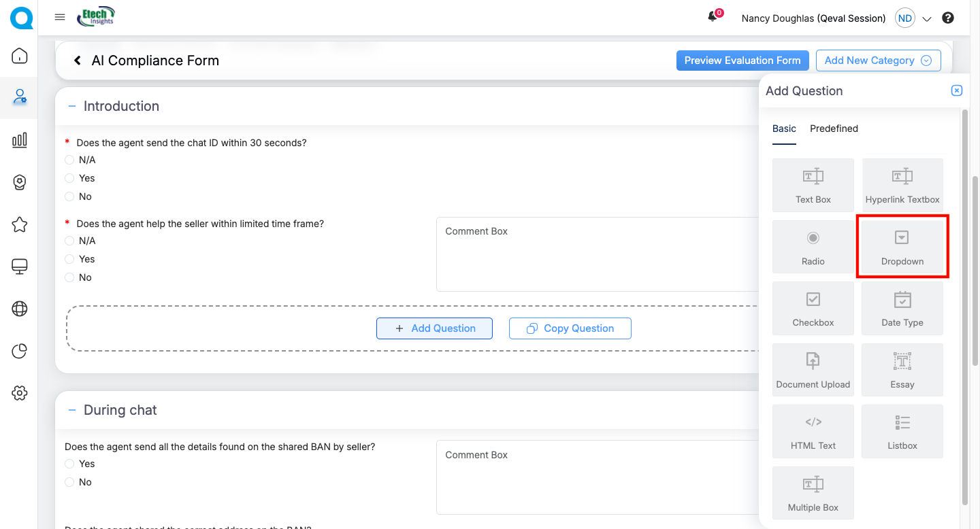Switch to the Predefined tab
The height and width of the screenshot is (529, 980).
click(x=834, y=129)
